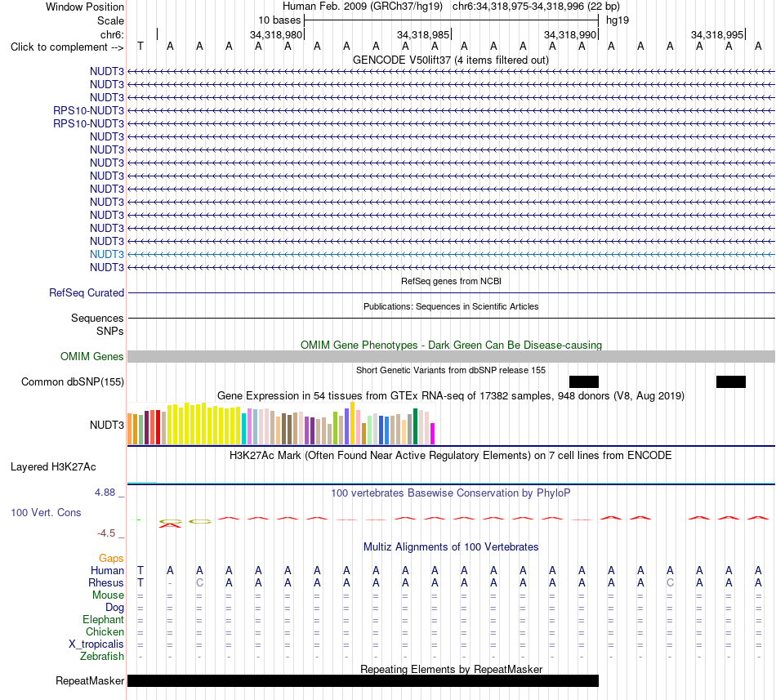776x700 pixels.
Task: Click the 4.88 conservation scale value
Action: coord(105,493)
